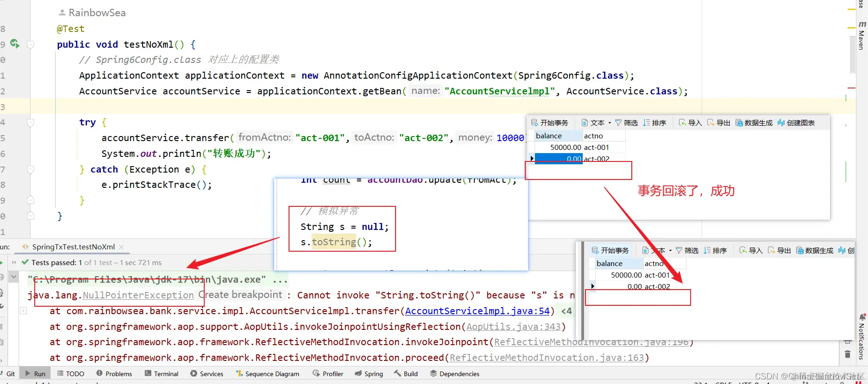Click balance column header in lower table

(x=619, y=264)
